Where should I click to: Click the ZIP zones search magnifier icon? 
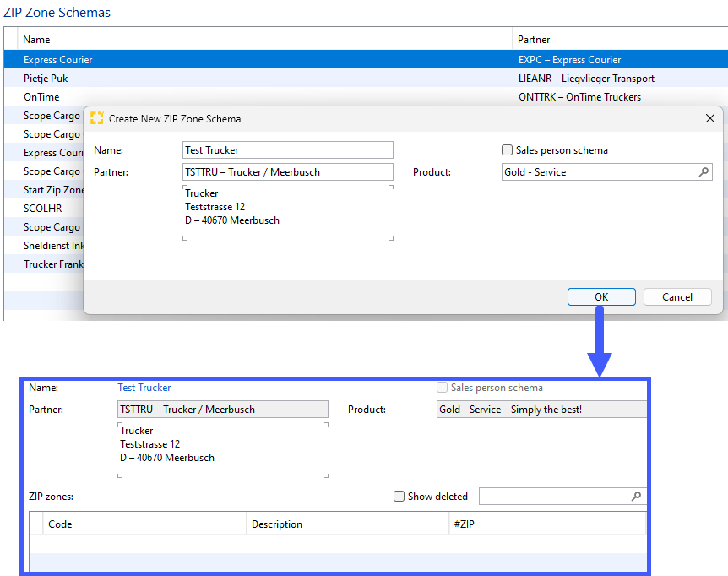(636, 496)
